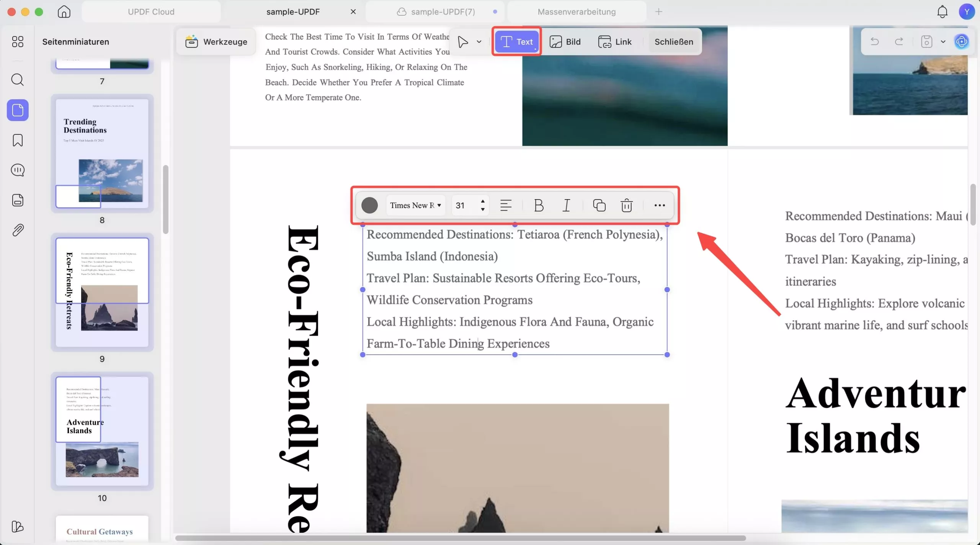Undo the last edit
Image resolution: width=980 pixels, height=545 pixels.
point(875,41)
